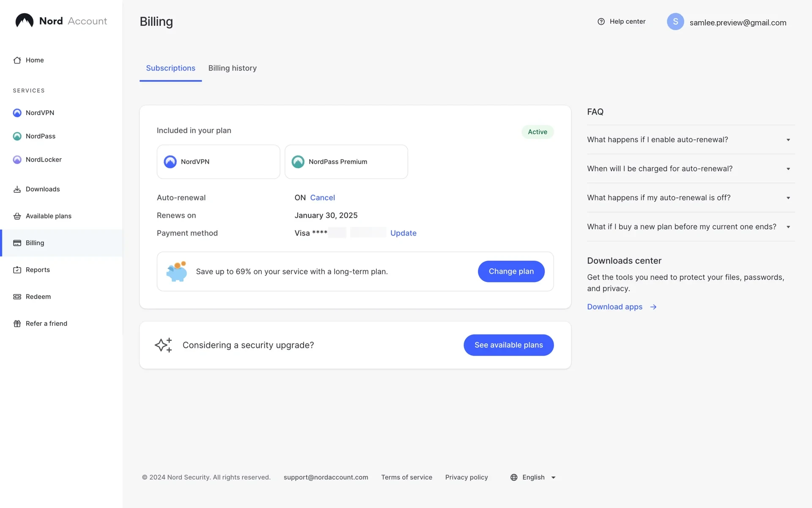Click the Help center question mark icon

[x=601, y=22]
